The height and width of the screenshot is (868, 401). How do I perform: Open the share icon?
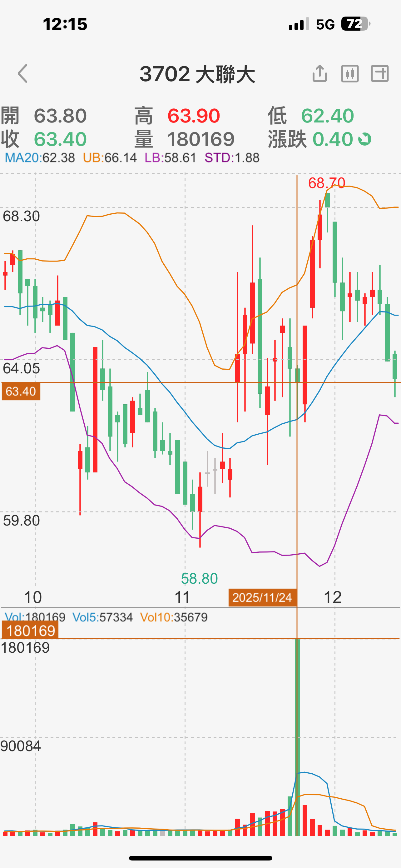click(319, 73)
